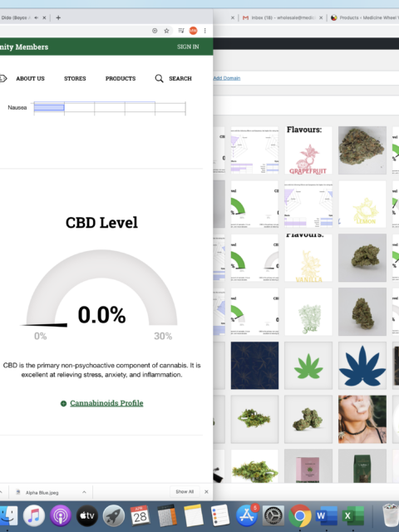This screenshot has height=532, width=399.
Task: Switch to the Gmail Inbox tab
Action: point(280,17)
